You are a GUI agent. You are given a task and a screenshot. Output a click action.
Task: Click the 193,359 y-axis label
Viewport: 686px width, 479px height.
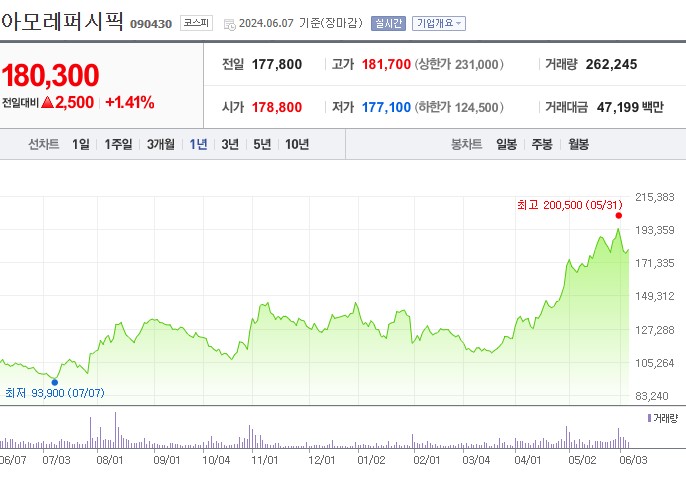pyautogui.click(x=655, y=230)
